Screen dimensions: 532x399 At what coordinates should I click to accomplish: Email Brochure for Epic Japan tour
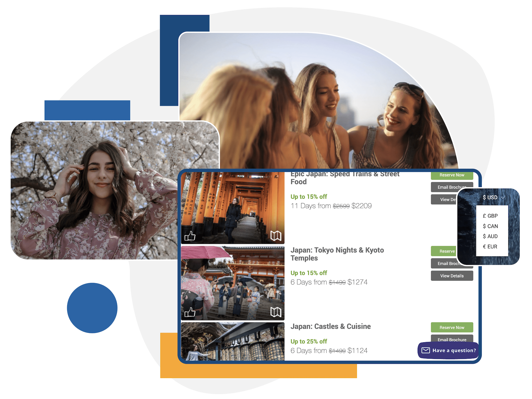coord(452,187)
